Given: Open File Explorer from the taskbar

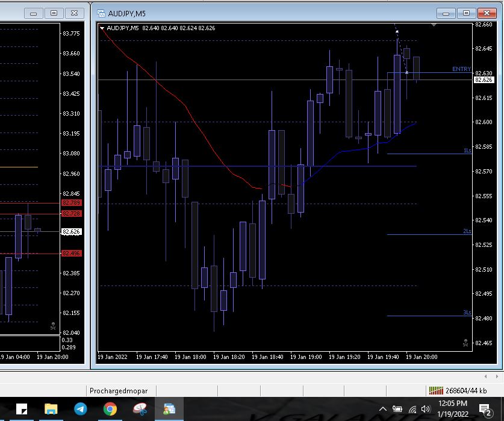Looking at the screenshot, I should pos(51,409).
